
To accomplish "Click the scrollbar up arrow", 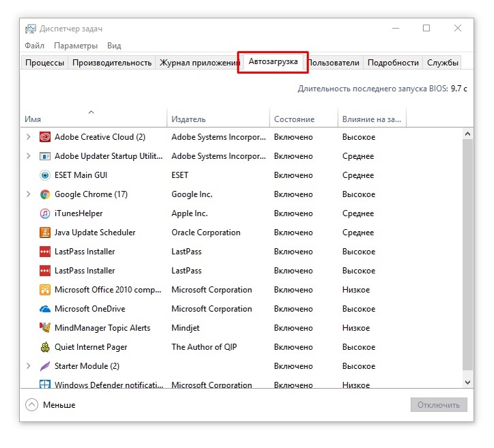I will pyautogui.click(x=467, y=134).
